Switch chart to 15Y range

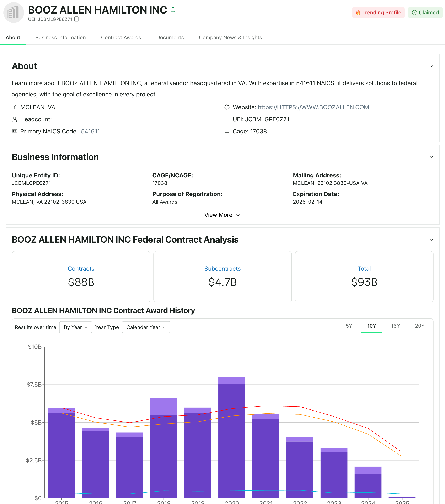click(x=395, y=326)
